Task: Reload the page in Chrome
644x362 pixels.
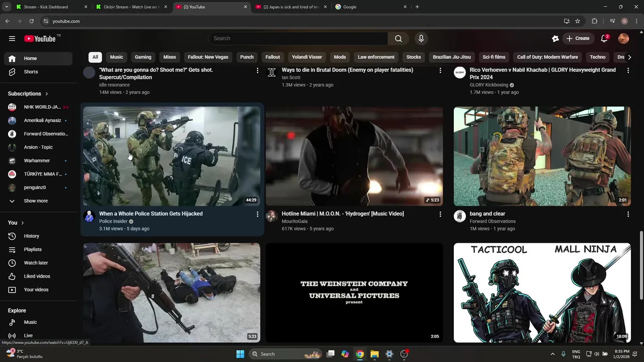Action: pyautogui.click(x=31, y=21)
